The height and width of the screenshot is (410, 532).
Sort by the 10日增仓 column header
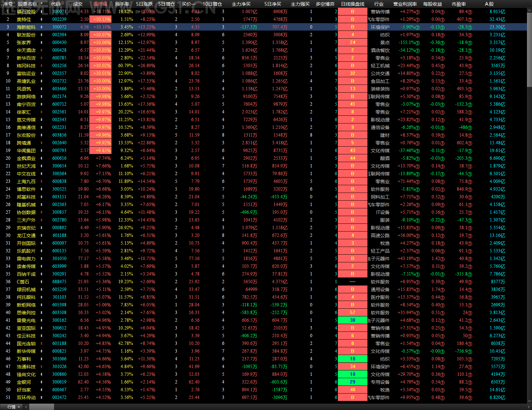click(212, 4)
